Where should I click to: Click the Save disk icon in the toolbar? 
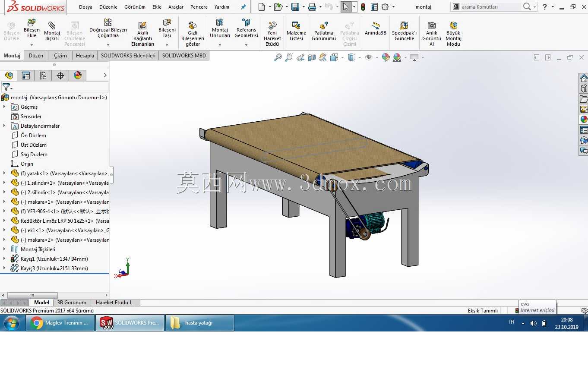click(295, 7)
